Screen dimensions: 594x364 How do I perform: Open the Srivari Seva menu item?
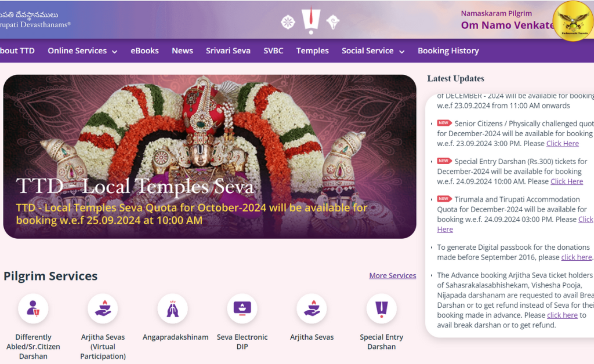[x=228, y=50]
